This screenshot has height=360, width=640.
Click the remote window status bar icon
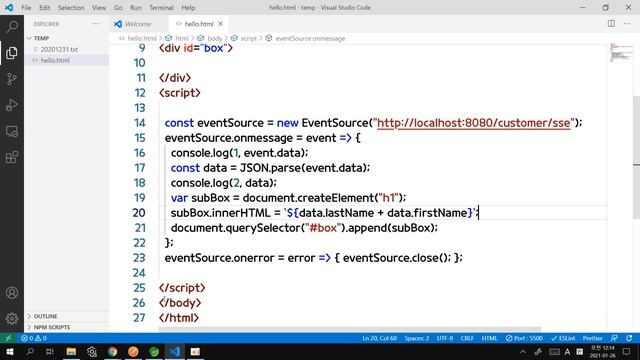tap(8, 338)
